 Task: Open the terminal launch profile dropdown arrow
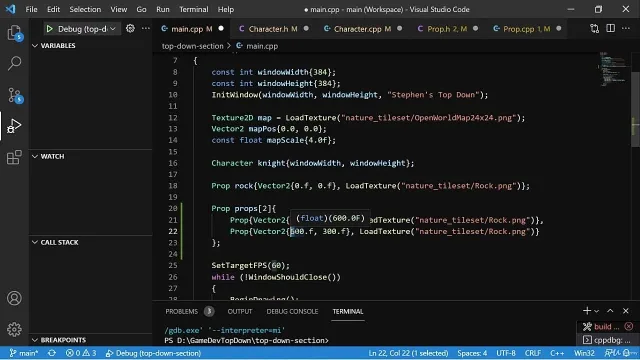click(x=597, y=311)
